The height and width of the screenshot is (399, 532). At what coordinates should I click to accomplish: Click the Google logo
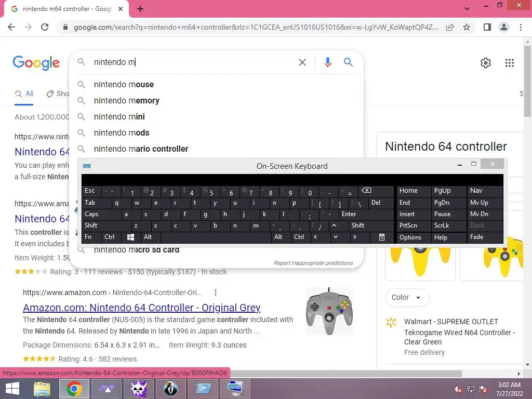point(36,63)
